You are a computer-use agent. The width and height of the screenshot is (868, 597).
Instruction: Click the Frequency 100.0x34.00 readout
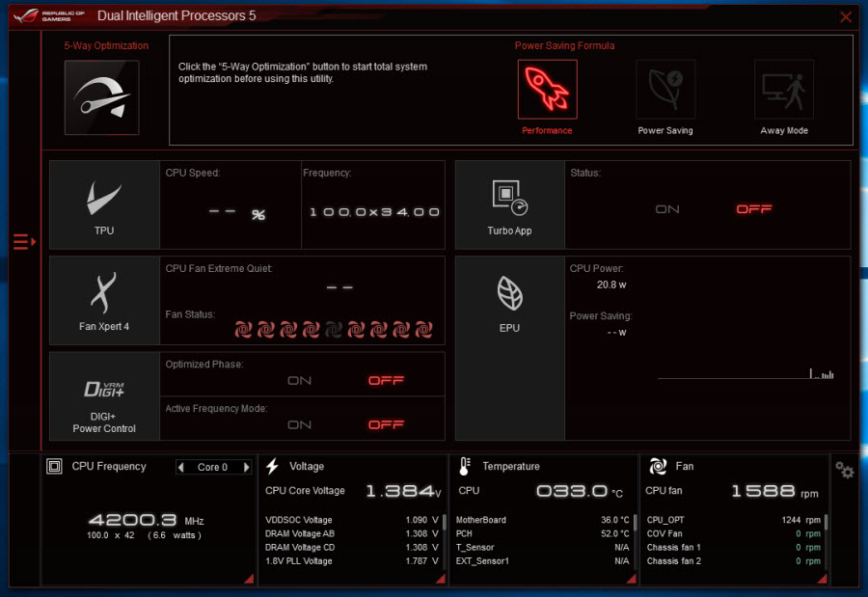pyautogui.click(x=374, y=212)
